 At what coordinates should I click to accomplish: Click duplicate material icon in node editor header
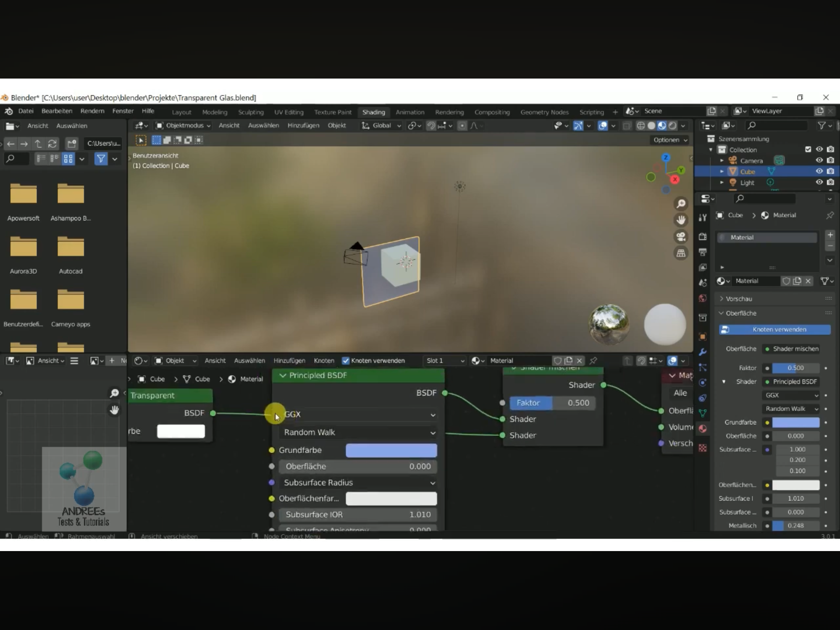pyautogui.click(x=568, y=360)
